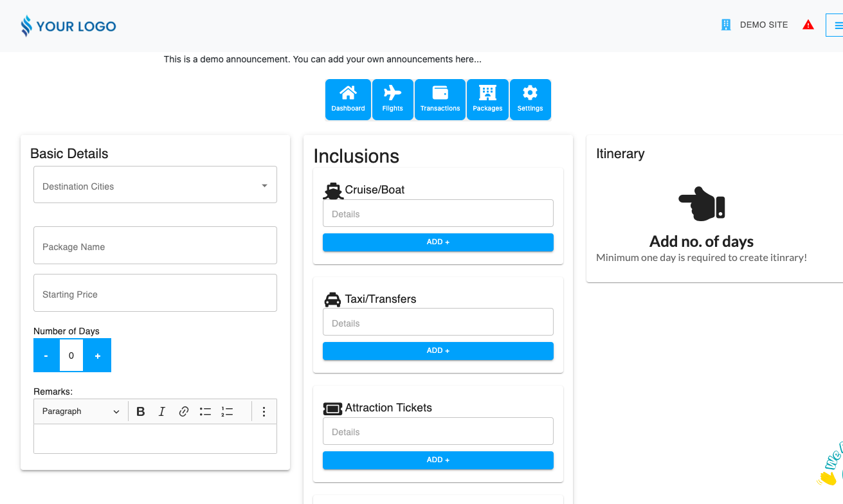The width and height of the screenshot is (843, 504).
Task: Open the hamburger menu in header
Action: [837, 26]
